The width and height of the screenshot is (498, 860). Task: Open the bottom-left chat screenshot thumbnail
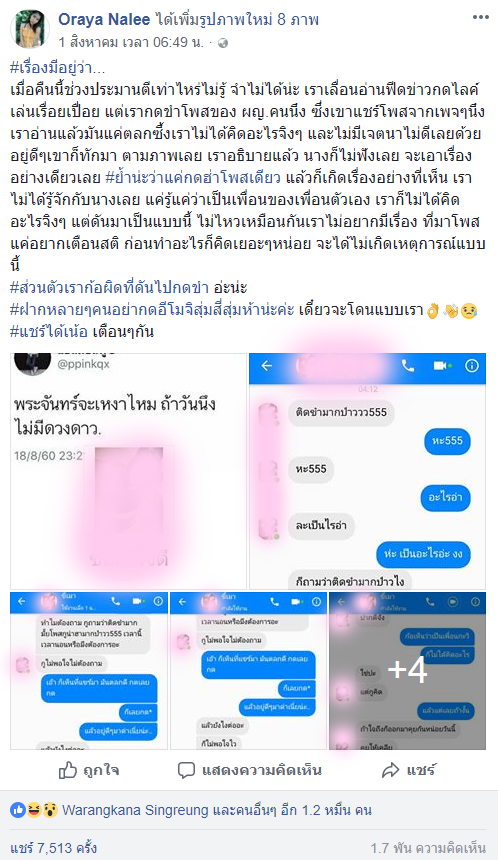pyautogui.click(x=89, y=671)
